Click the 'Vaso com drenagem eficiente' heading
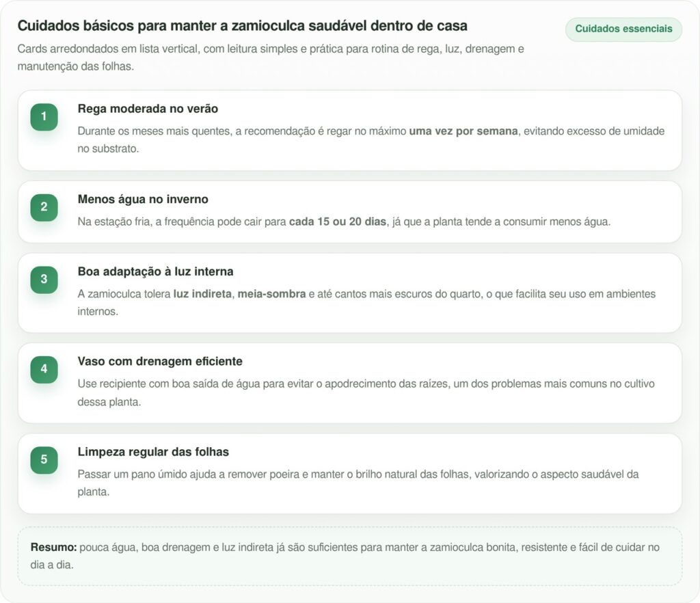Image resolution: width=700 pixels, height=603 pixels. click(x=160, y=362)
